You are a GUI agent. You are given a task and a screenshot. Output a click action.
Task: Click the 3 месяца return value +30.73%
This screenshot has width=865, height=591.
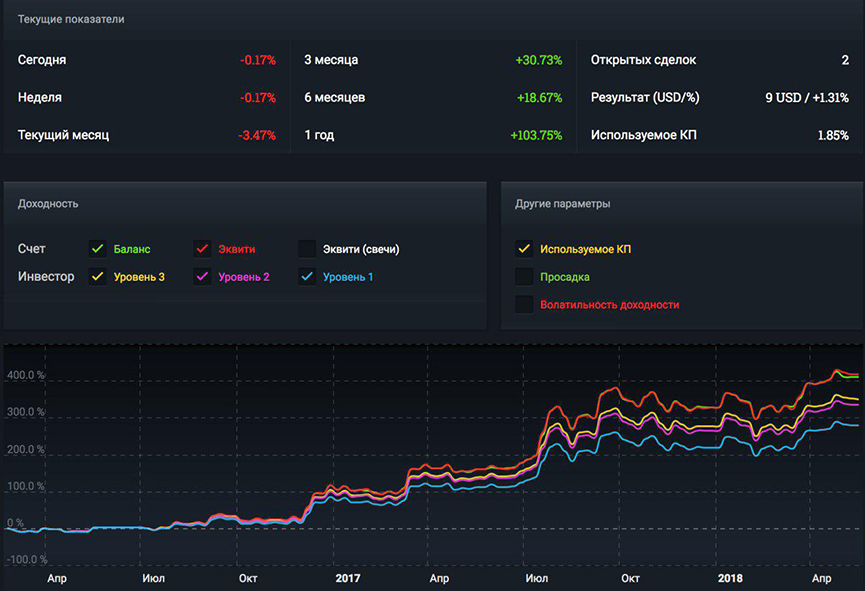coord(538,60)
